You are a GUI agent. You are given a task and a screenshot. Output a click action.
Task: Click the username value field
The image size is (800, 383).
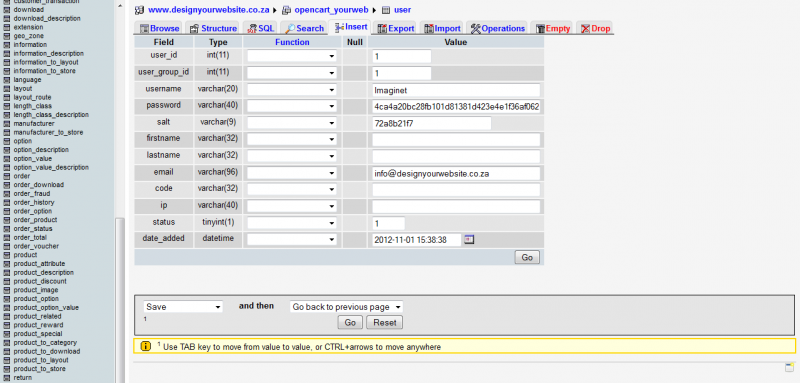(x=456, y=90)
